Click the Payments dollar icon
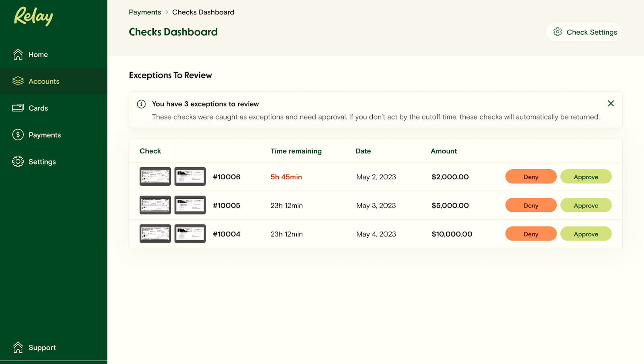Image resolution: width=644 pixels, height=364 pixels. (18, 134)
